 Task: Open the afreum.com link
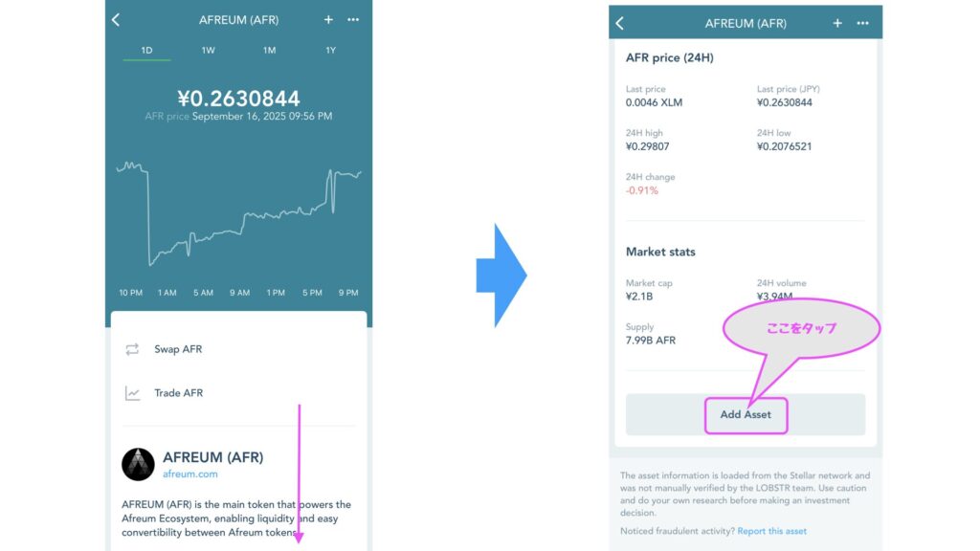[190, 474]
